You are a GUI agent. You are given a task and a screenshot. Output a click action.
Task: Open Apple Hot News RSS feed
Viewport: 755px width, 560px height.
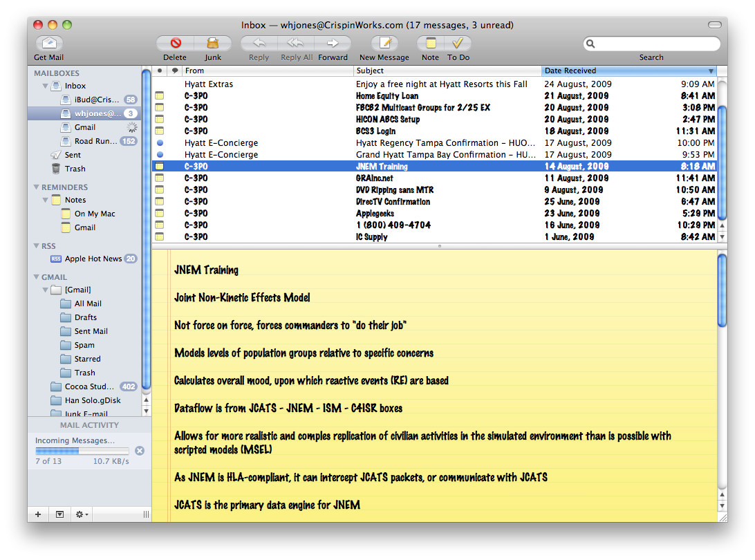[85, 259]
